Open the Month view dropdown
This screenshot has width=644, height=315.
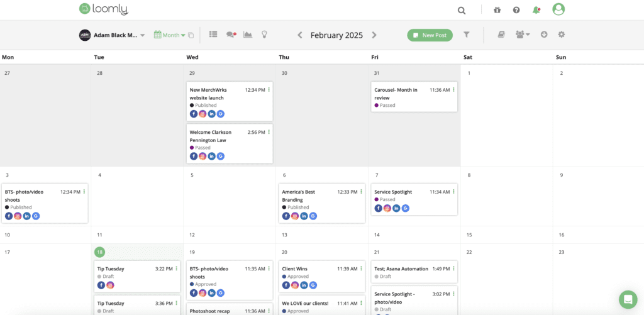170,35
